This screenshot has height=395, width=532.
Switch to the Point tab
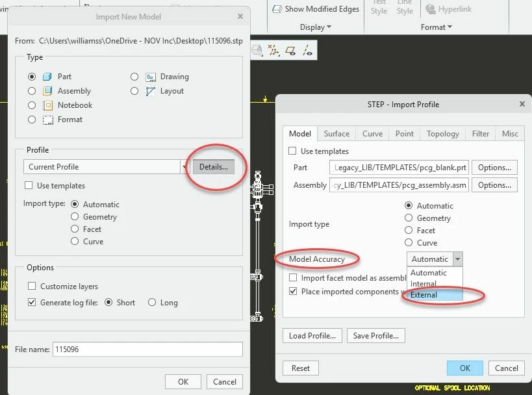(x=405, y=134)
